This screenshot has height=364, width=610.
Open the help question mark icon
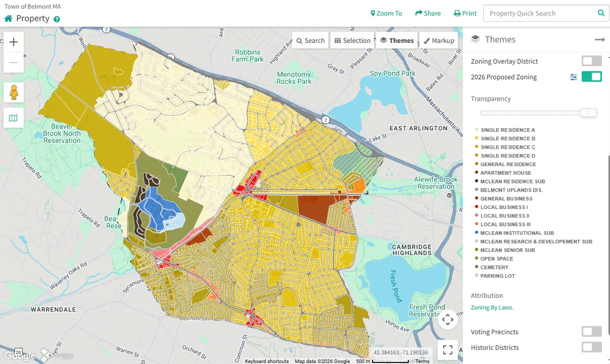tap(57, 19)
